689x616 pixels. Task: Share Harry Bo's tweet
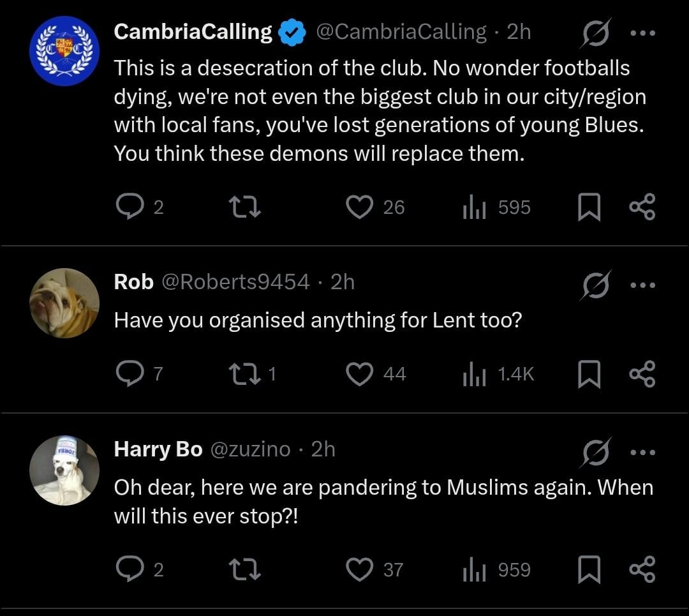pyautogui.click(x=642, y=569)
